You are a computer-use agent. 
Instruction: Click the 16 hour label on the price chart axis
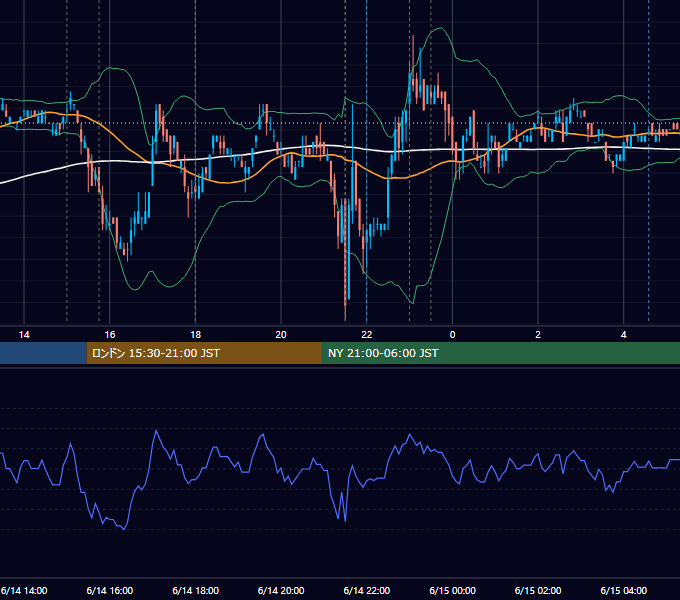[x=110, y=334]
